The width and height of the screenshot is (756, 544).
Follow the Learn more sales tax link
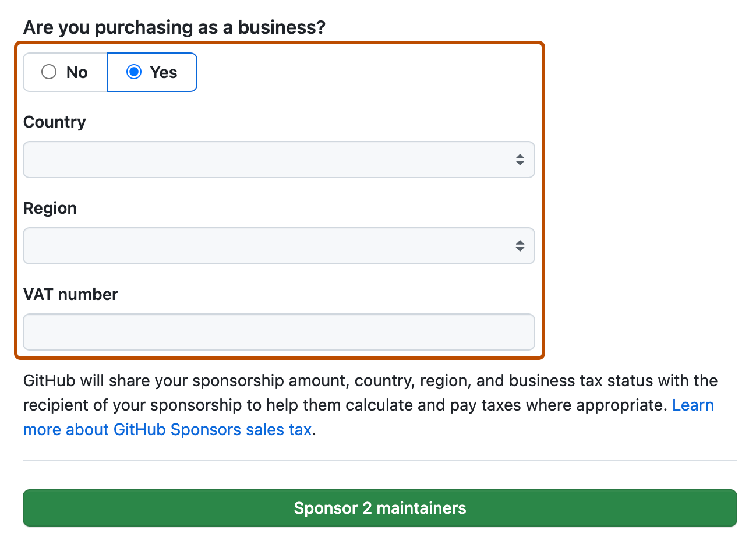[693, 405]
